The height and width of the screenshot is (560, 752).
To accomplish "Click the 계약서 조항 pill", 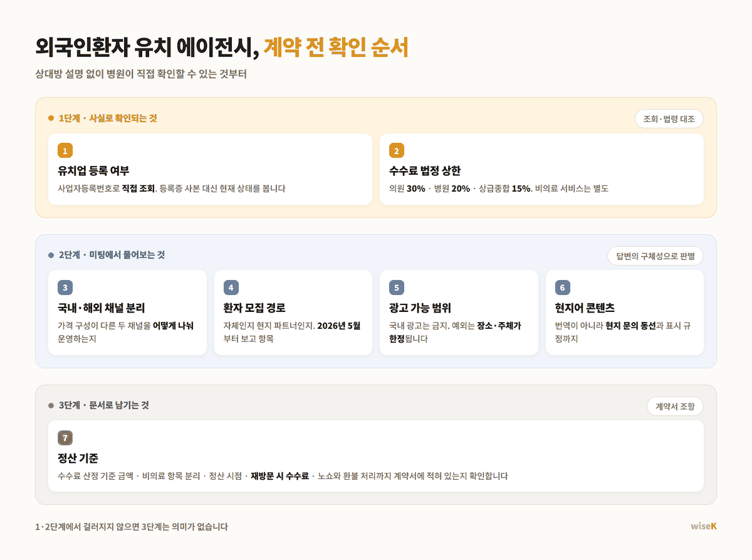I will point(675,407).
